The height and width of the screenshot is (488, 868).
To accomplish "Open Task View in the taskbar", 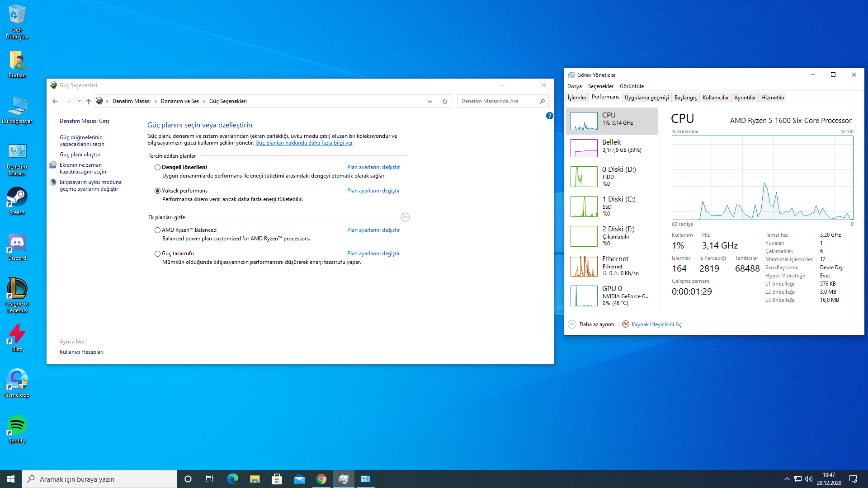I will pyautogui.click(x=210, y=479).
